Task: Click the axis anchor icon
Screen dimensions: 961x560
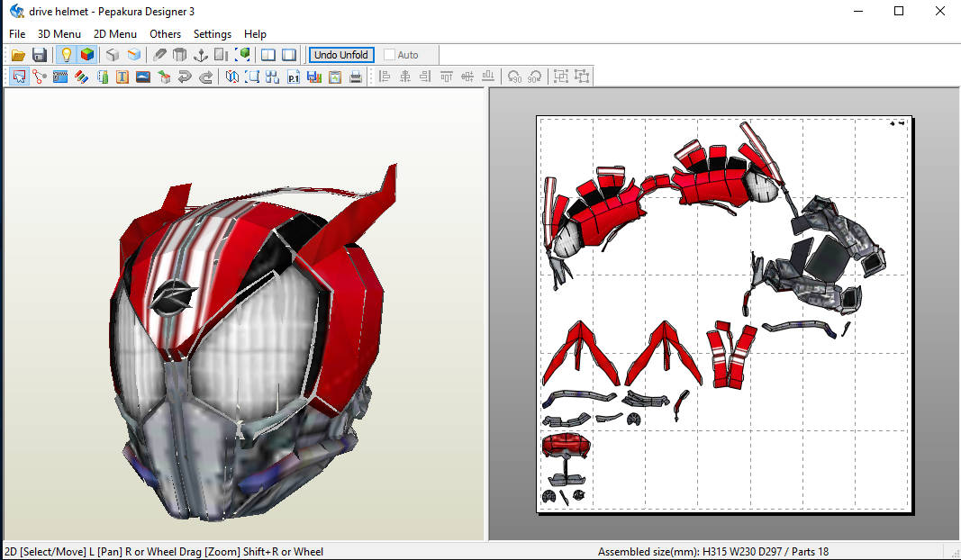Action: (201, 55)
